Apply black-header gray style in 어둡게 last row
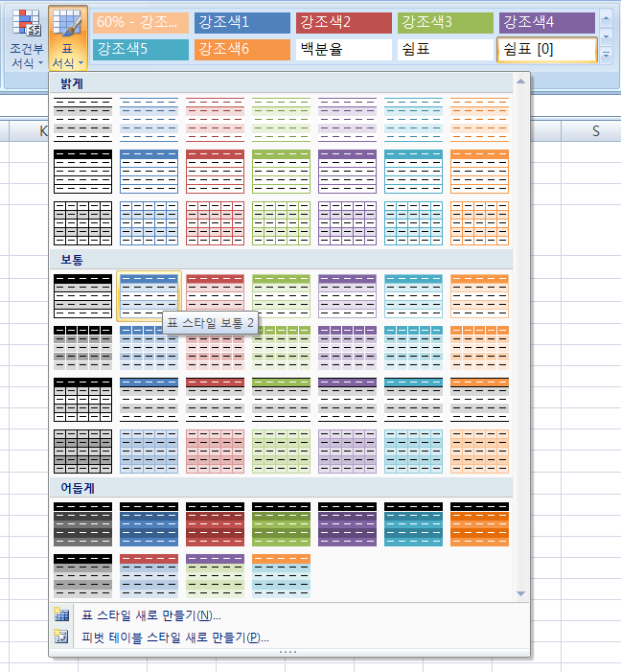Image resolution: width=621 pixels, height=672 pixels. (82, 576)
